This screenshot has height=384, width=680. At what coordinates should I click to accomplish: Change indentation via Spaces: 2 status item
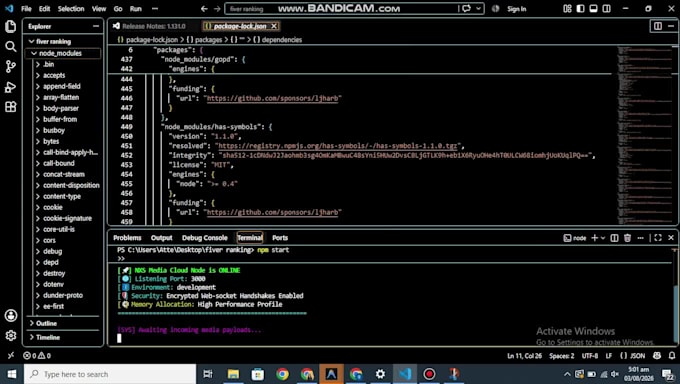point(562,355)
